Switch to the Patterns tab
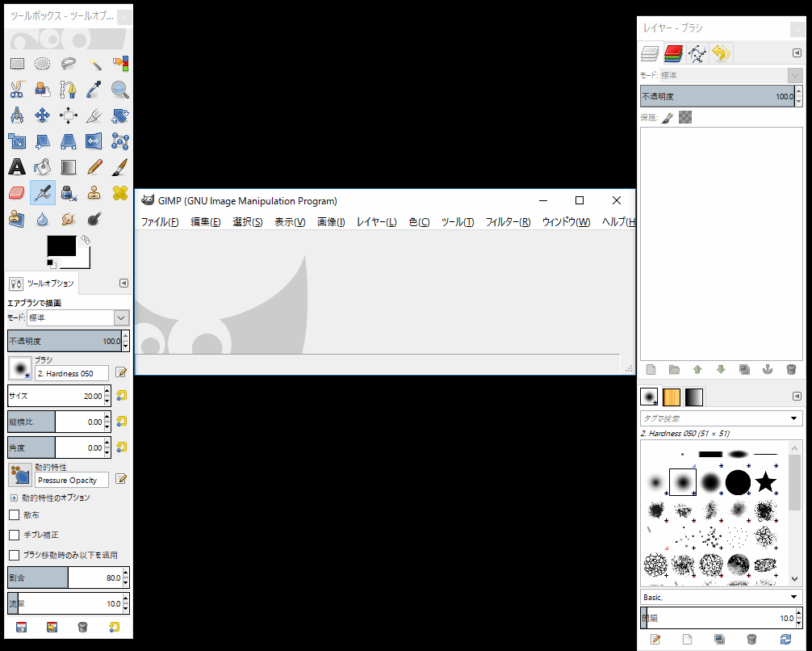The width and height of the screenshot is (812, 651). coord(672,397)
